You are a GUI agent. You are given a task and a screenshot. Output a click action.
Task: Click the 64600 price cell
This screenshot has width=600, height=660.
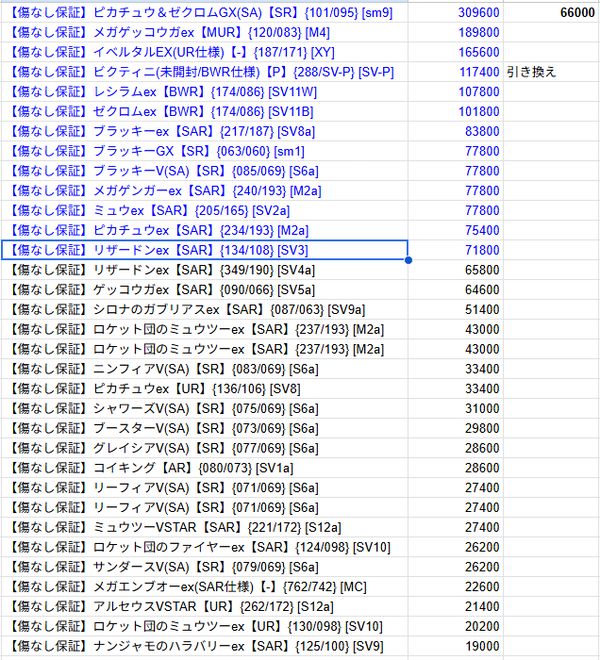coord(456,290)
